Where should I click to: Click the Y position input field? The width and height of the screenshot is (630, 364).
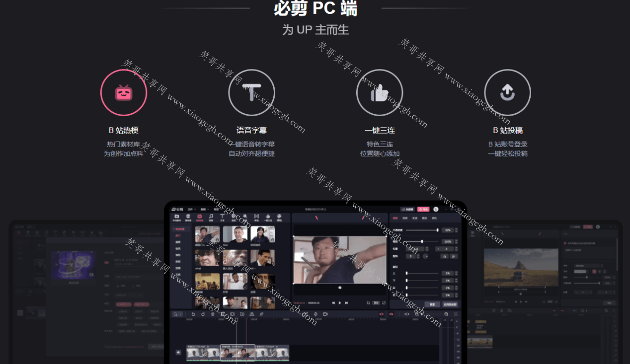tap(445, 249)
